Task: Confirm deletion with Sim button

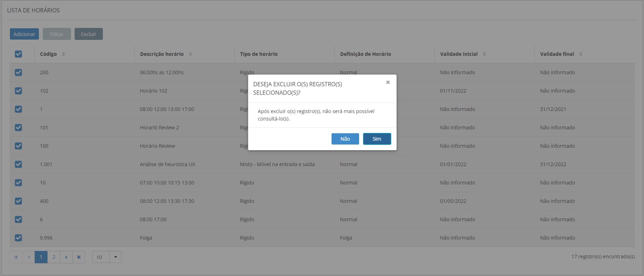Action: (377, 139)
